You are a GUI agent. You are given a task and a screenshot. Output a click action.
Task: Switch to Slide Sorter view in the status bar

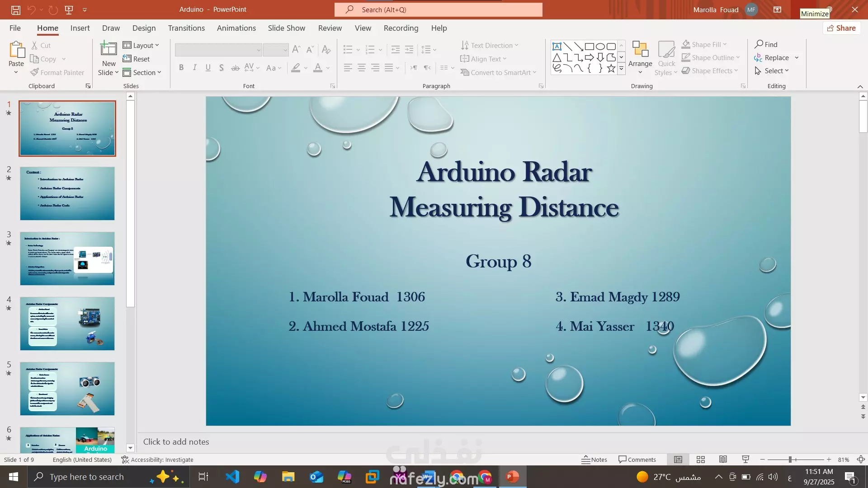[x=701, y=460]
